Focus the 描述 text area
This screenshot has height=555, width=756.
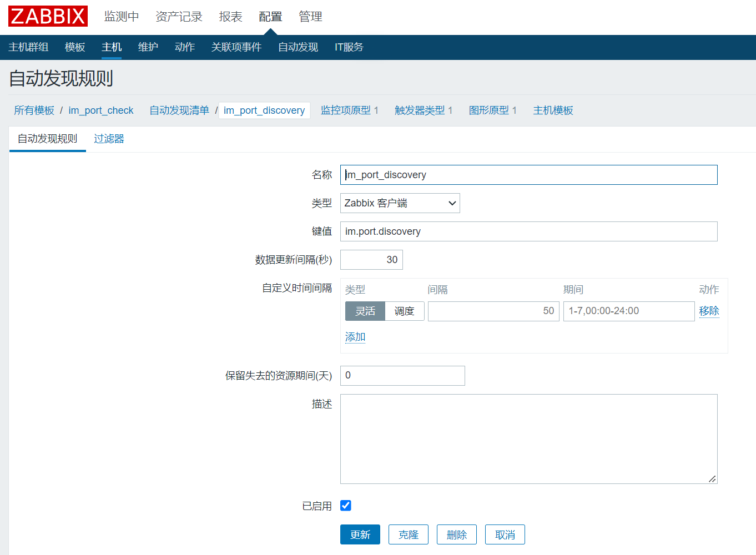tap(529, 439)
